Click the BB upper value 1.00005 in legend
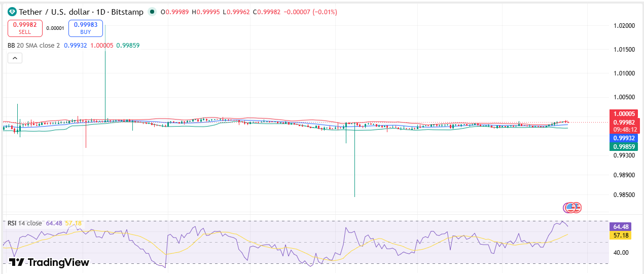 (102, 46)
